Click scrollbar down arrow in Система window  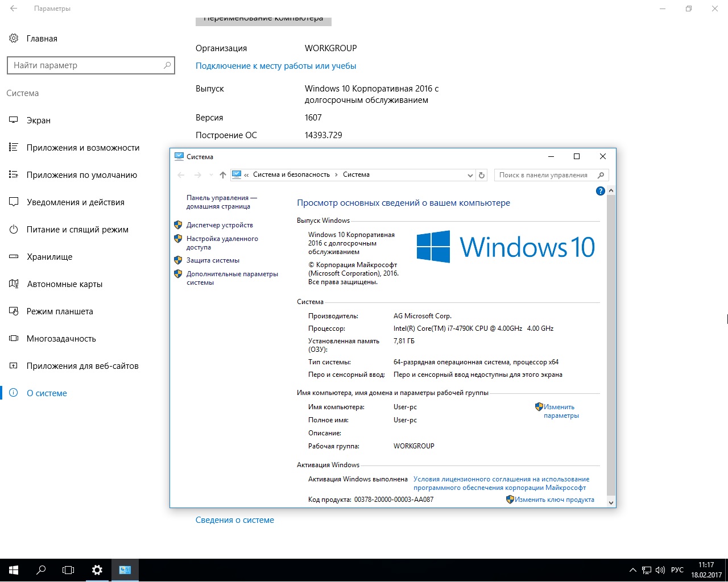611,502
